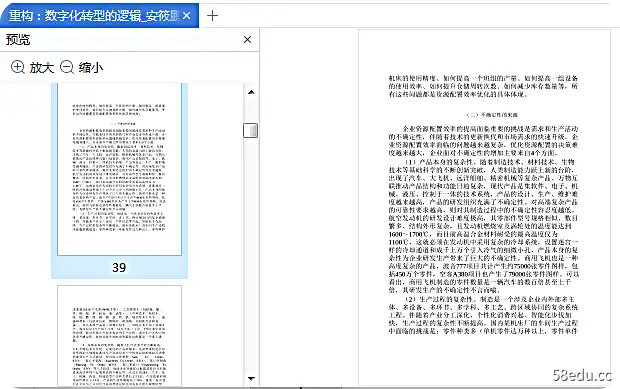This screenshot has width=620, height=389.
Task: Click the thumbnail scrollbar down arrow
Action: coord(251,378)
